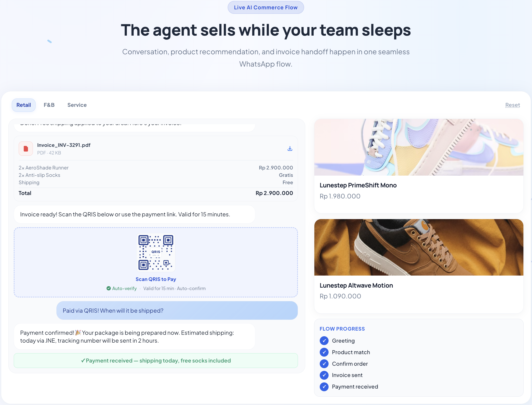The image size is (532, 405).
Task: Click the Live AI Commerce Flow badge
Action: [x=266, y=7]
